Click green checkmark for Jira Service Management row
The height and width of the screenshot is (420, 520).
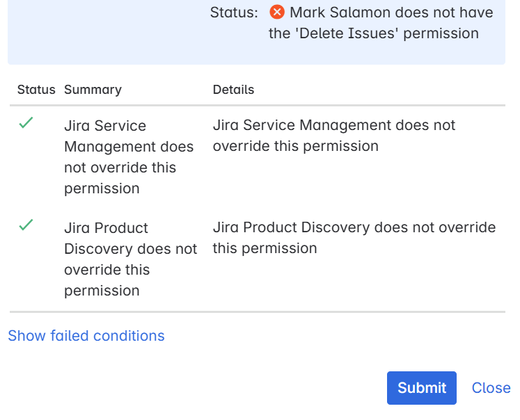26,123
